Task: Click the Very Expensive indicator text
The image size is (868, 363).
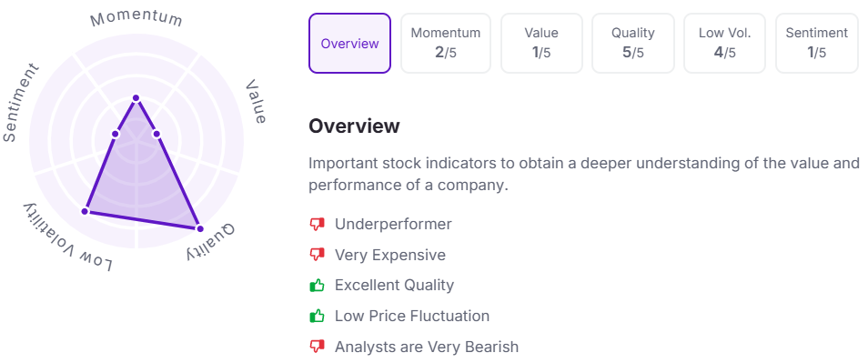Action: click(389, 255)
